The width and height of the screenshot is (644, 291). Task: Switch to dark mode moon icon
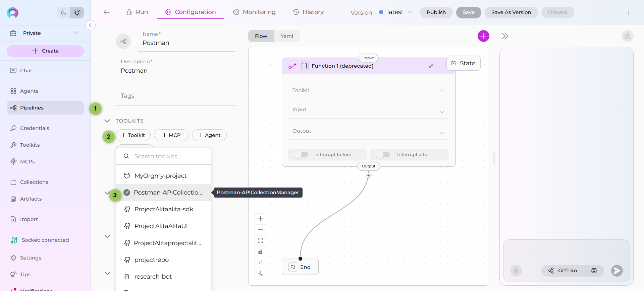click(64, 13)
